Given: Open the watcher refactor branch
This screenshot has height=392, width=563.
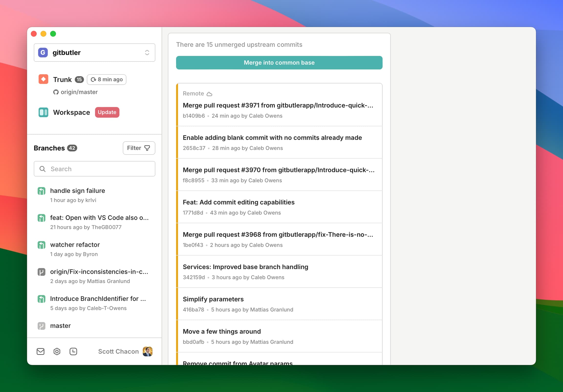Looking at the screenshot, I should coord(75,245).
